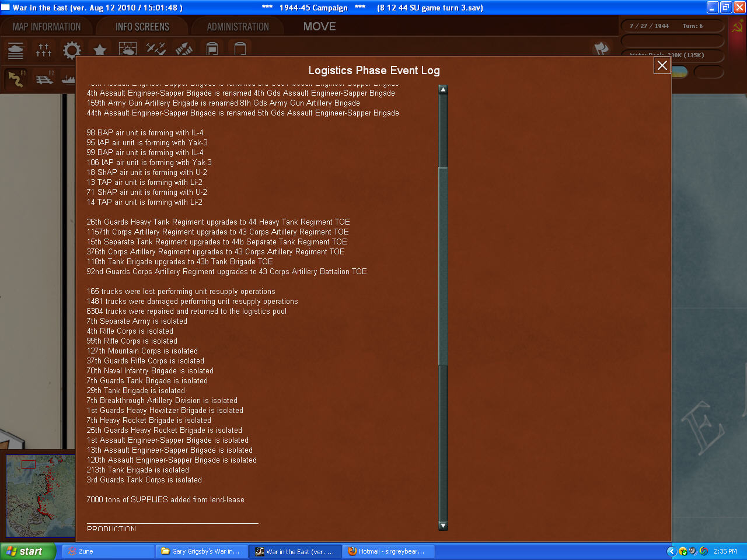Click the minimap thumbnail

pos(40,496)
